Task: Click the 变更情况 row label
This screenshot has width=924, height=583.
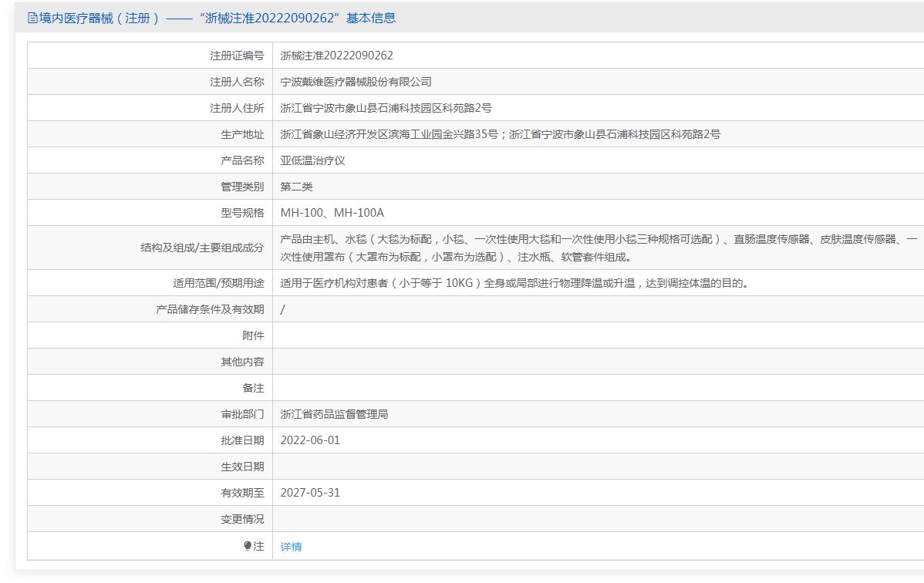Action: [x=242, y=519]
